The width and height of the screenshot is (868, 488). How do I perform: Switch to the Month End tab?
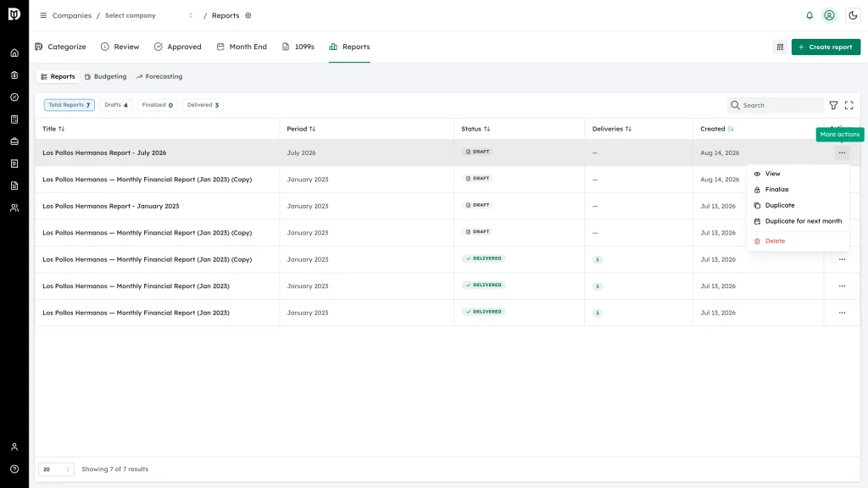242,47
